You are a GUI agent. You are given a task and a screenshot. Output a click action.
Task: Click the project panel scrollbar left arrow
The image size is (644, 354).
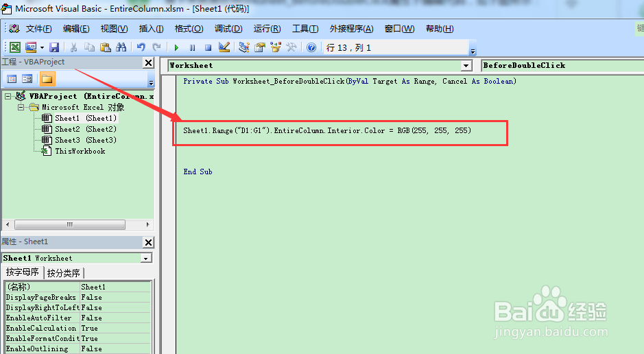pos(8,224)
